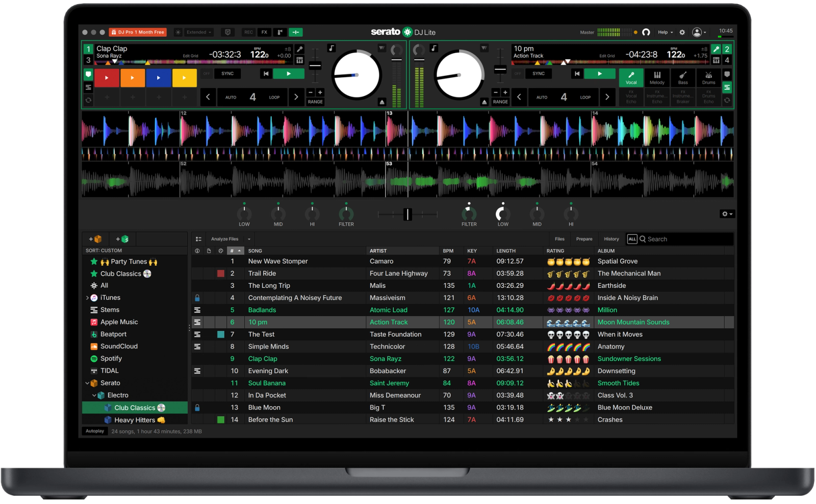This screenshot has height=504, width=816.
Task: Play deck 2 with green play button
Action: [600, 74]
